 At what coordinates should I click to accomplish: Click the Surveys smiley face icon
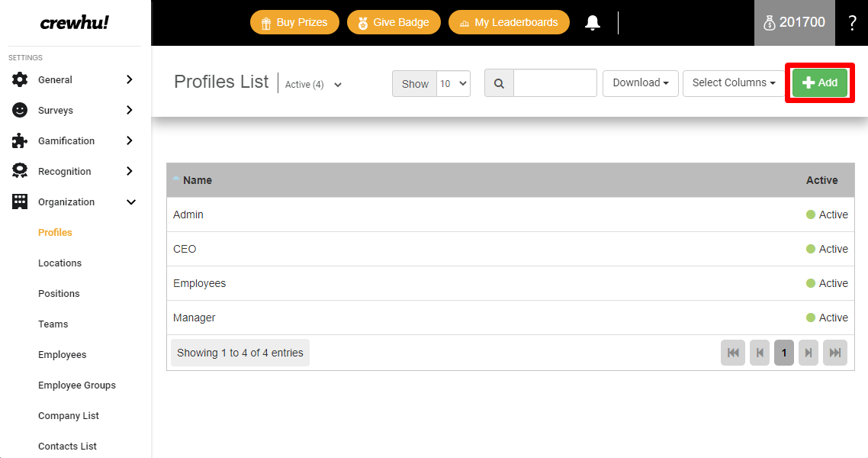20,111
